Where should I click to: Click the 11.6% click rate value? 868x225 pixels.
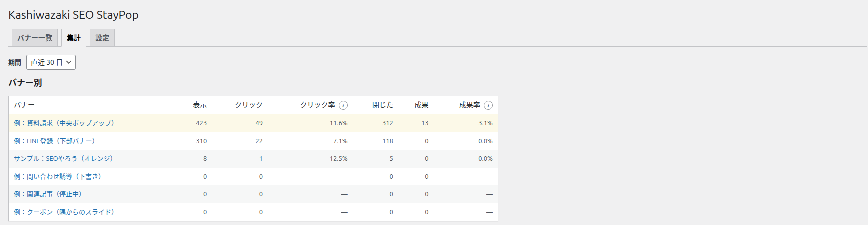[338, 123]
